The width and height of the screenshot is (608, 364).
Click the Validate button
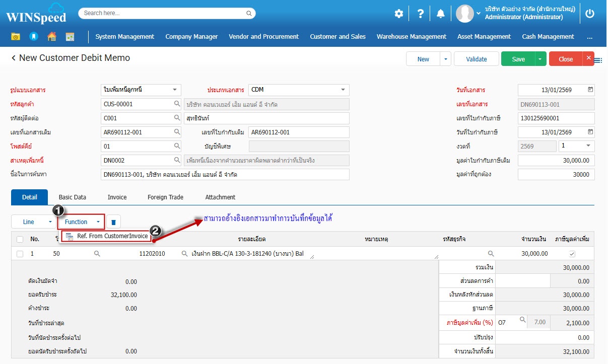click(476, 59)
